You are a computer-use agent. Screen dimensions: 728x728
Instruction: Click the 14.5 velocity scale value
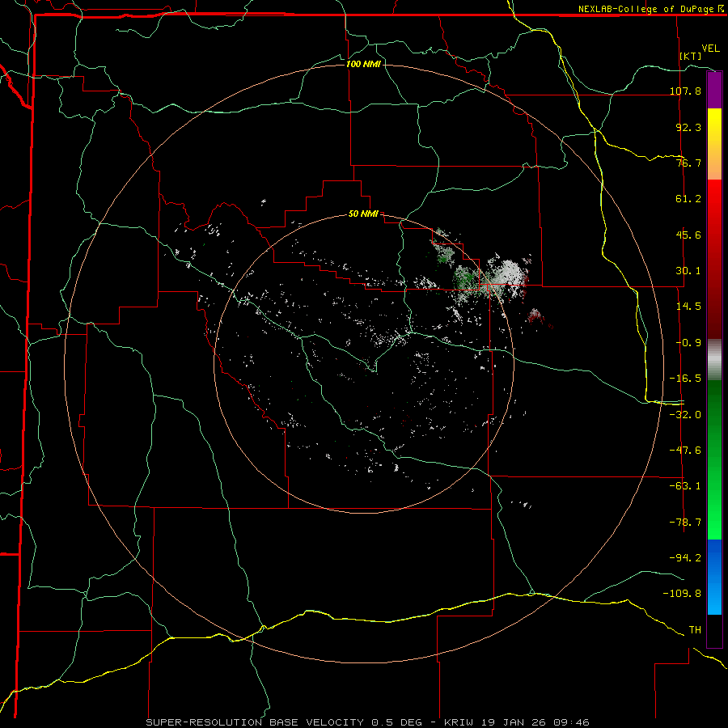pos(688,307)
